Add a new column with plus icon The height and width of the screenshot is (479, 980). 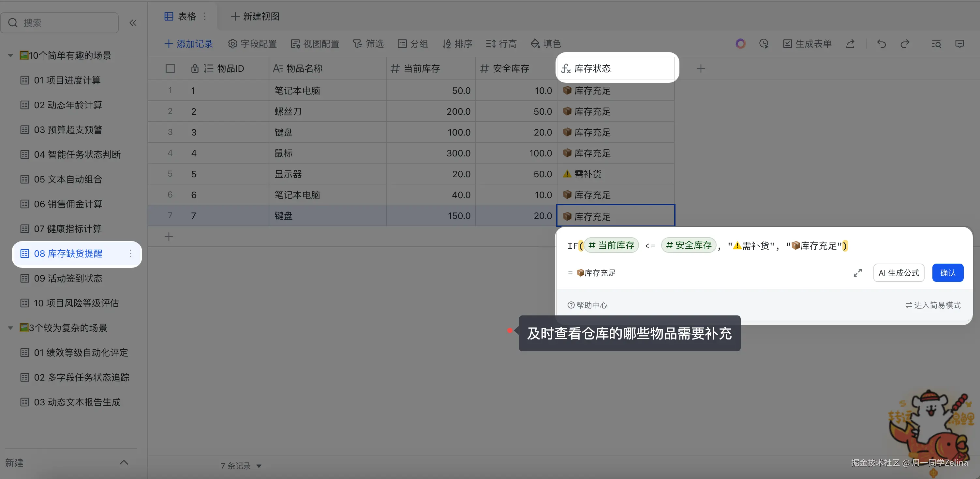(701, 68)
